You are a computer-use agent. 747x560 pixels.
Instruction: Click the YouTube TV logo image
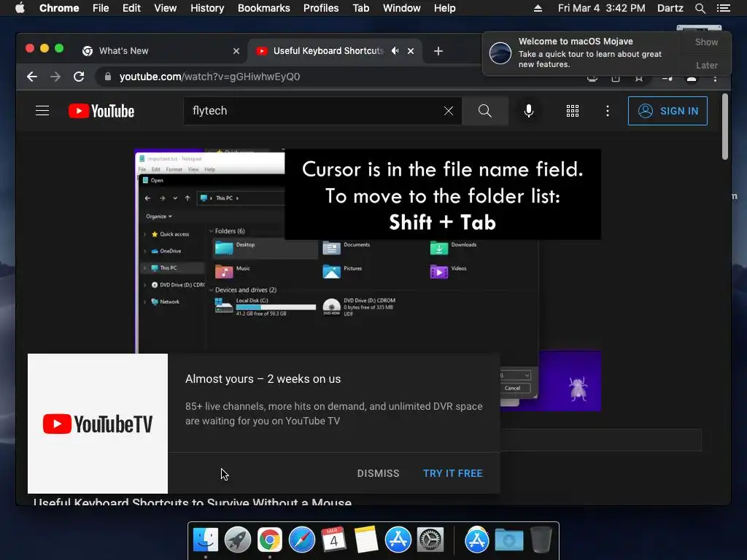tap(98, 424)
